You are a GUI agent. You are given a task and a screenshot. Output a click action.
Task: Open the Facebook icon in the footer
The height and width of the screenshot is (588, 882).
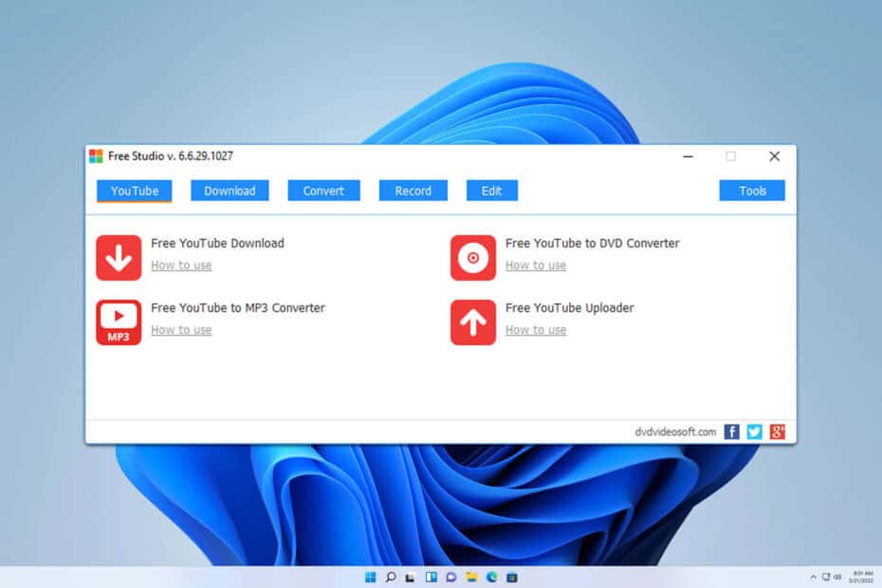pyautogui.click(x=732, y=432)
